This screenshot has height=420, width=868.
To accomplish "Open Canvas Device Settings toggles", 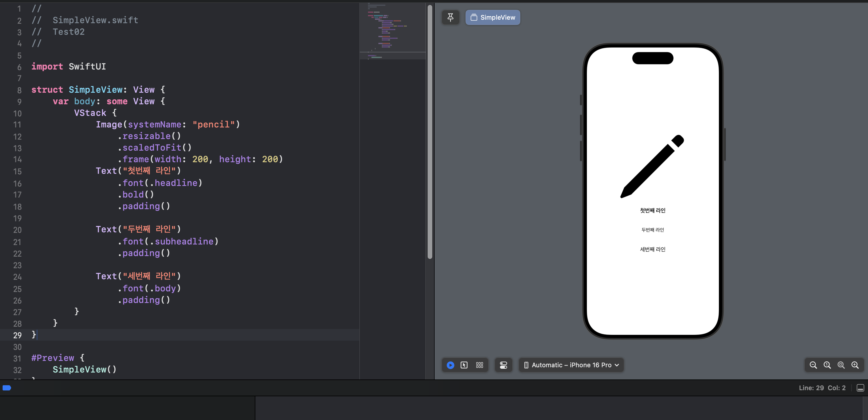I will [503, 365].
